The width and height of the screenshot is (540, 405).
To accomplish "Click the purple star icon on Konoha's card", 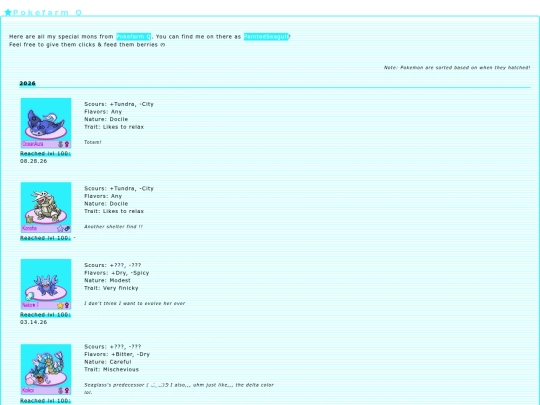I will click(x=60, y=228).
